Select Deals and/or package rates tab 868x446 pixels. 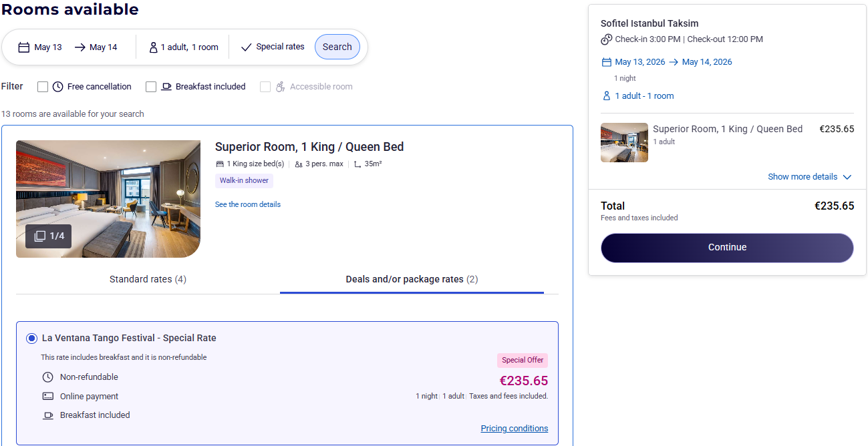[412, 280]
